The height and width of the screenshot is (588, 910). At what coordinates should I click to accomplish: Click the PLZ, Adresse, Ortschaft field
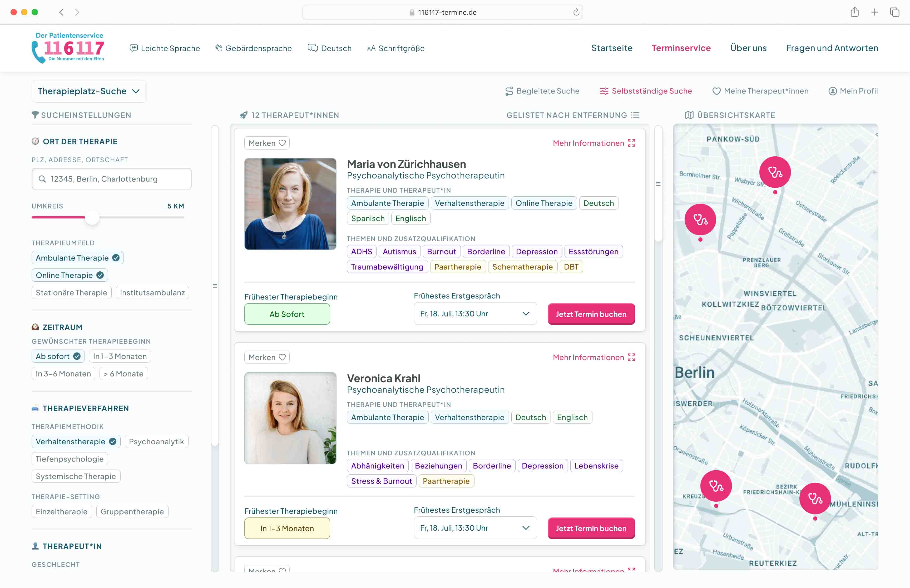(111, 179)
